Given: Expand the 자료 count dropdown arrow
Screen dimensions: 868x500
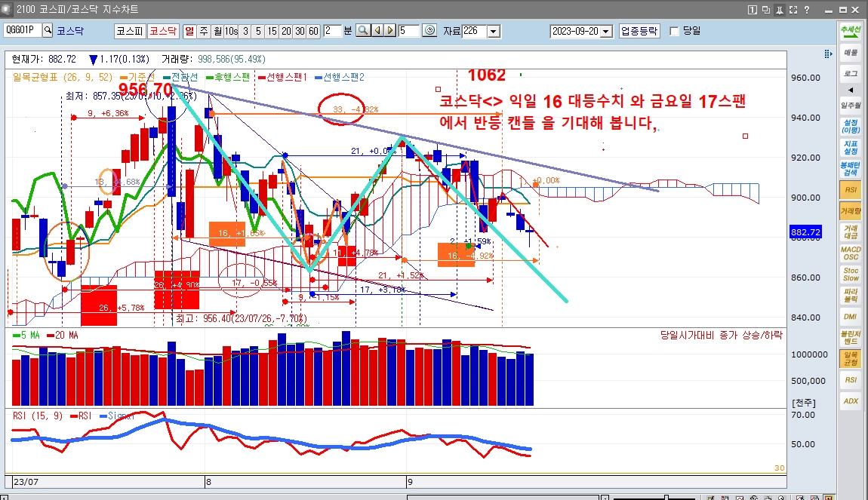Looking at the screenshot, I should 494,31.
